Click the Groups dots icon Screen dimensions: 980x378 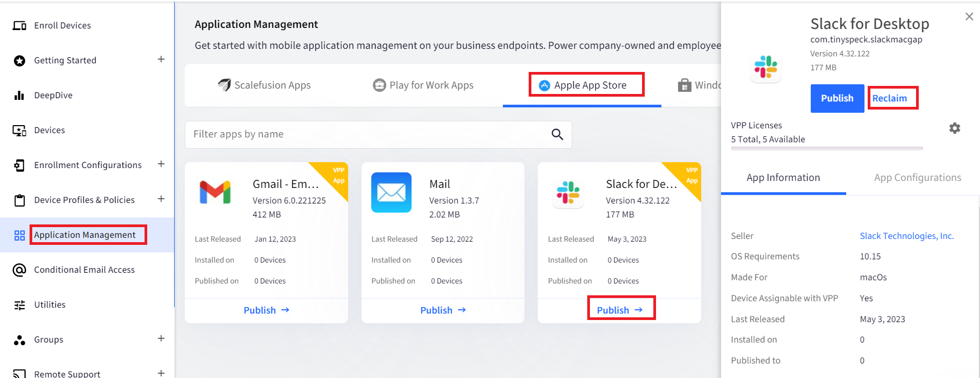click(x=19, y=340)
